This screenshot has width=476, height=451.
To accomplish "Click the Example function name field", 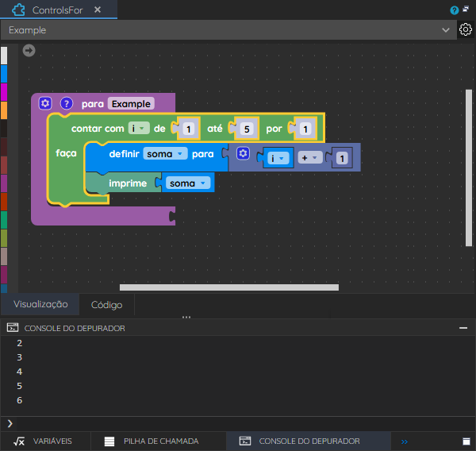I will (131, 104).
